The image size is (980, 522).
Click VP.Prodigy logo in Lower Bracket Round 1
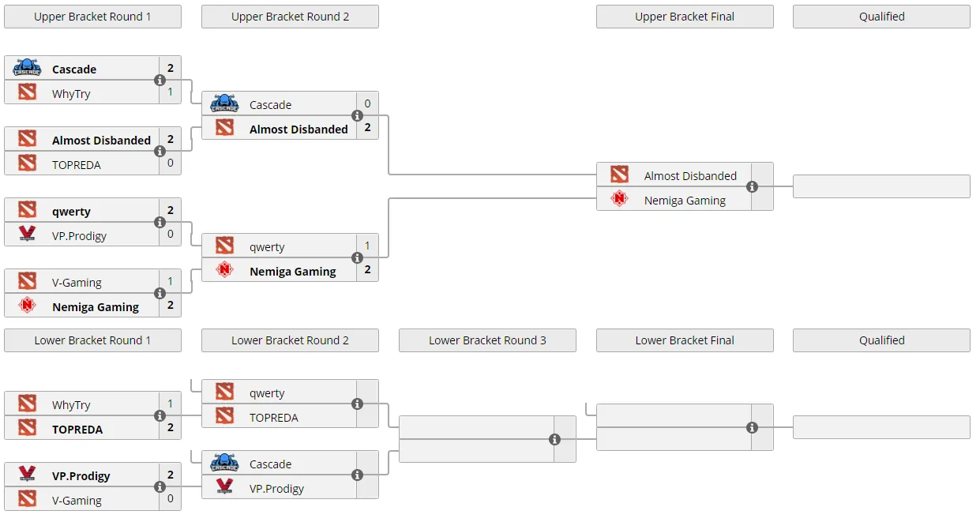coord(27,475)
